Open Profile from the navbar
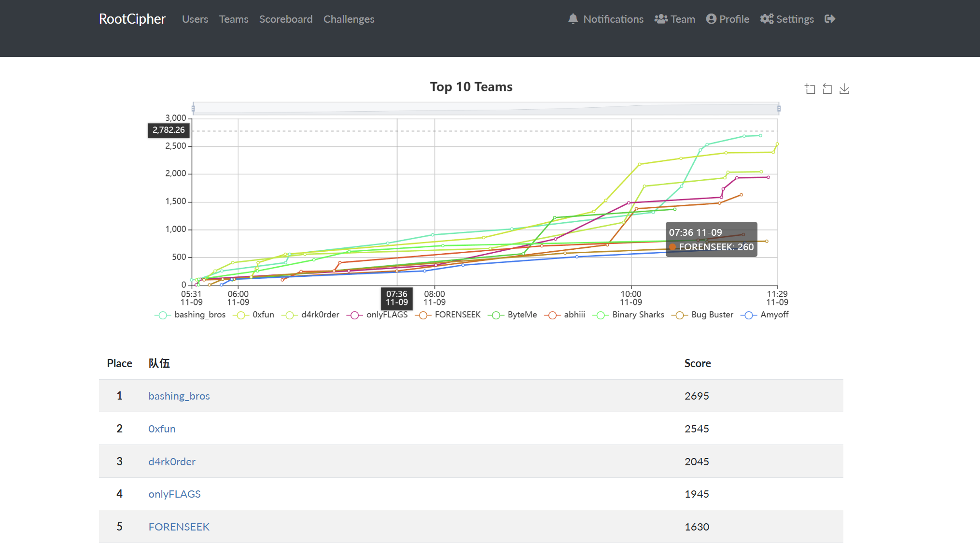 coord(728,19)
